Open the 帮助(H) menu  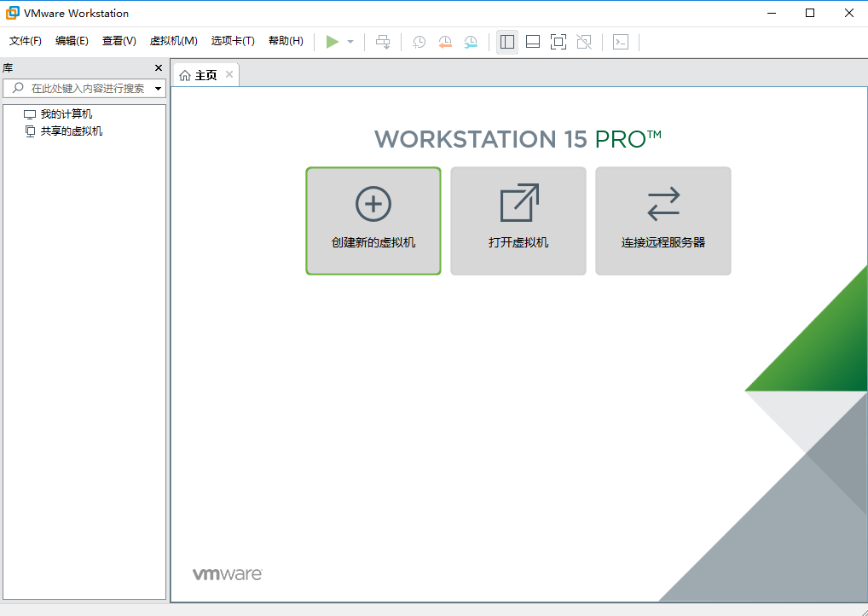click(286, 41)
